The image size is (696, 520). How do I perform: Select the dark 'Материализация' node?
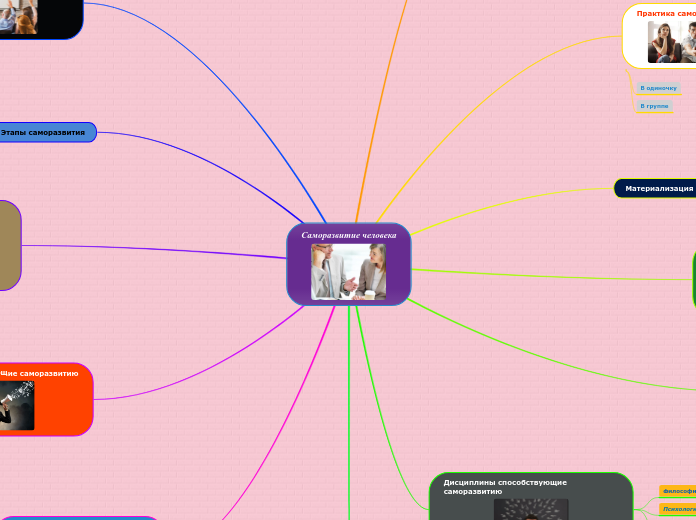click(x=655, y=189)
